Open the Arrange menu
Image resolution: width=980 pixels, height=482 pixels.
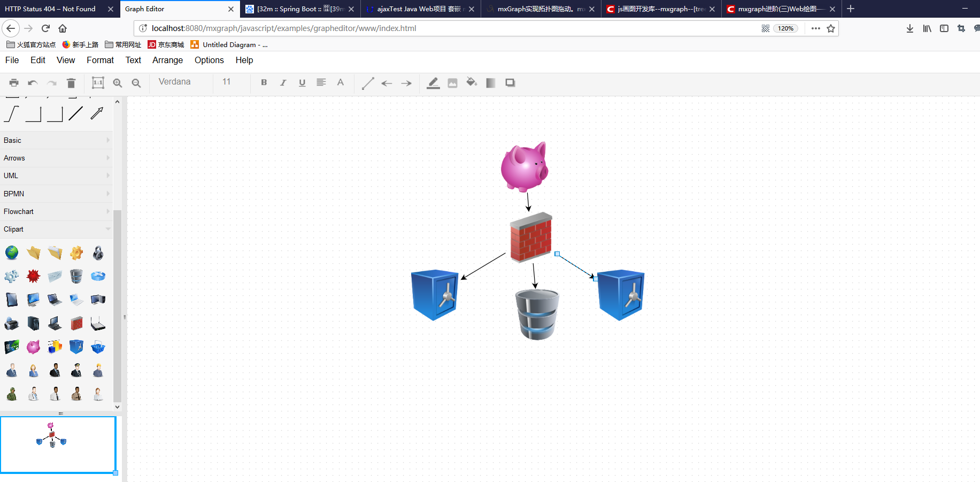[x=167, y=60]
